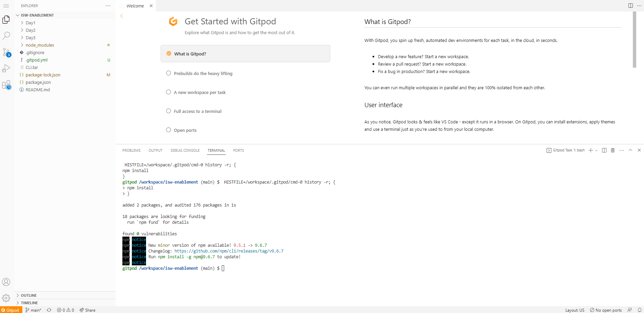The width and height of the screenshot is (644, 313).
Task: Expand the node_modules folder
Action: pyautogui.click(x=65, y=45)
